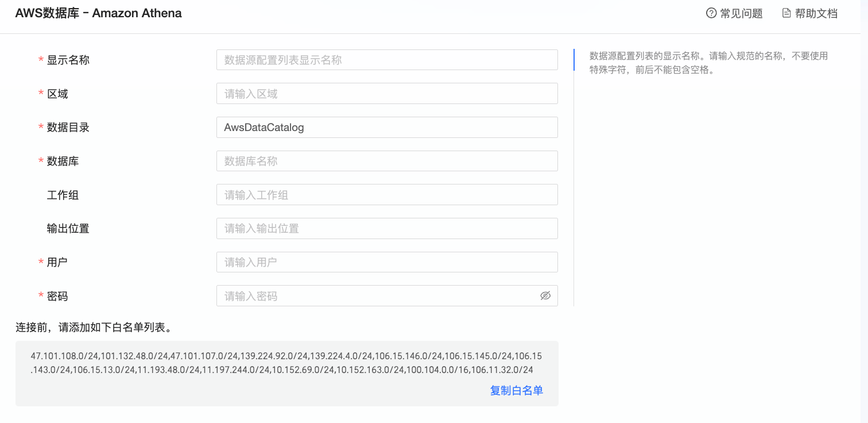The width and height of the screenshot is (868, 423).
Task: Toggle password visibility eye icon
Action: (x=545, y=296)
